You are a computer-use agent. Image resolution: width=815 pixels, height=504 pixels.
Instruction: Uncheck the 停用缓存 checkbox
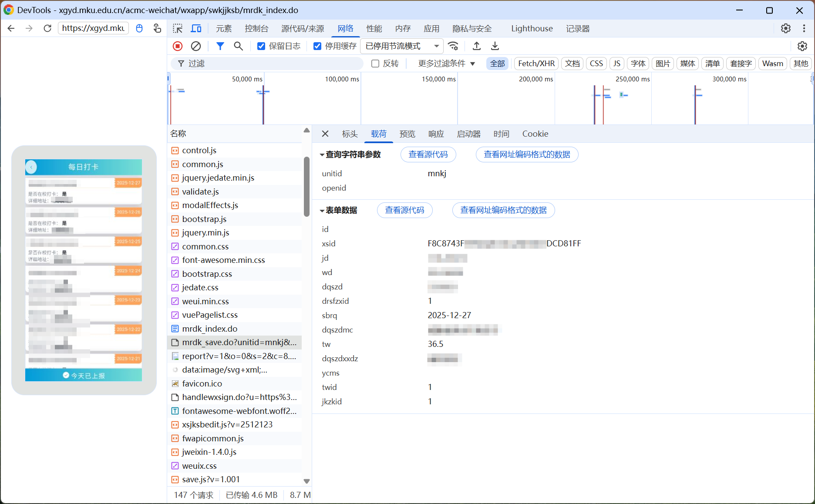[x=317, y=46]
